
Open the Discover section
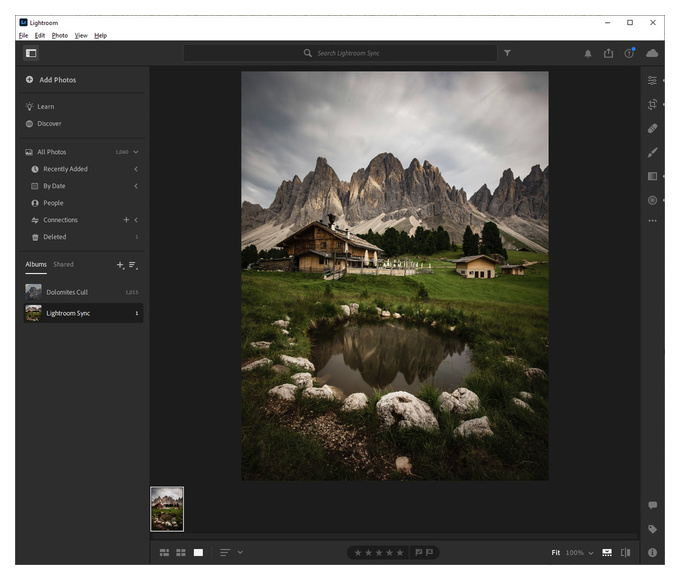coord(43,124)
